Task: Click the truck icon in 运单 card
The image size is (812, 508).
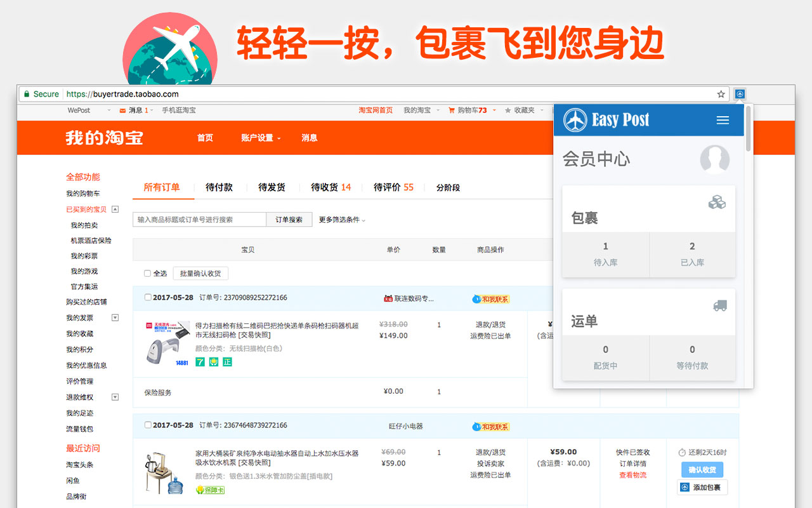Action: click(720, 306)
